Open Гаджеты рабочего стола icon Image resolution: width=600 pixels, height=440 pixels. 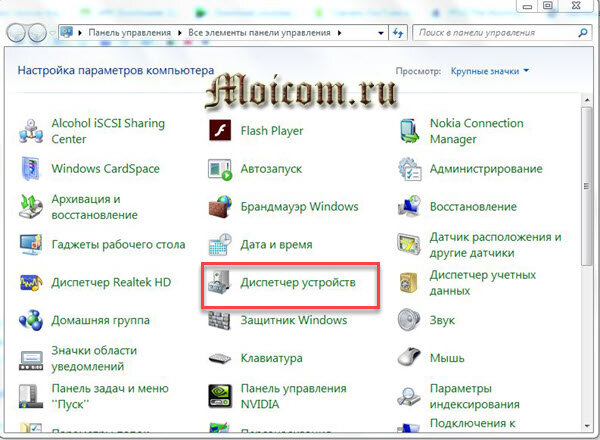[x=31, y=244]
